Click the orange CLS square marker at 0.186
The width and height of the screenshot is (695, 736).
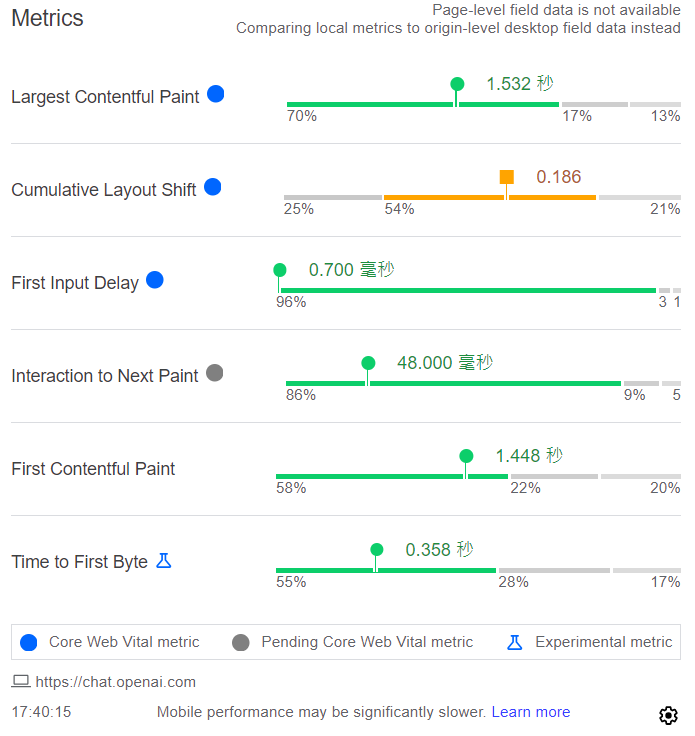[507, 178]
